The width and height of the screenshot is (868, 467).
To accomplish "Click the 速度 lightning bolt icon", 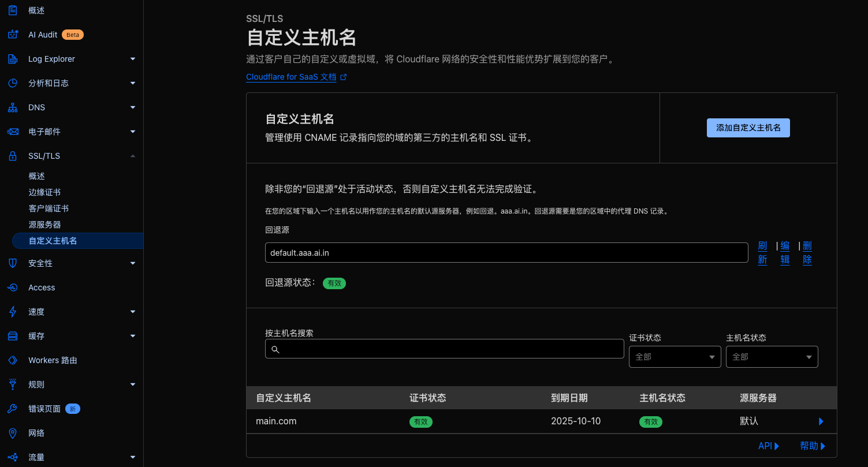I will tap(13, 312).
